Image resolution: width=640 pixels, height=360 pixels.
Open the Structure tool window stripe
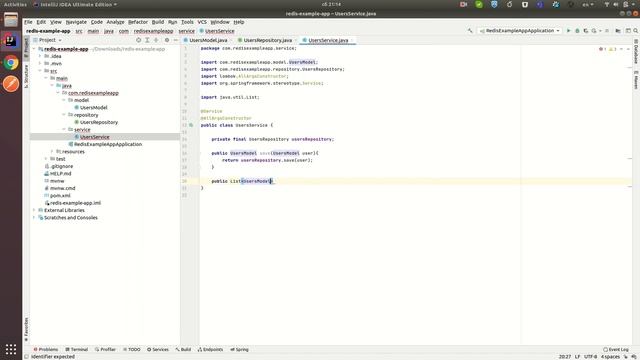click(26, 76)
